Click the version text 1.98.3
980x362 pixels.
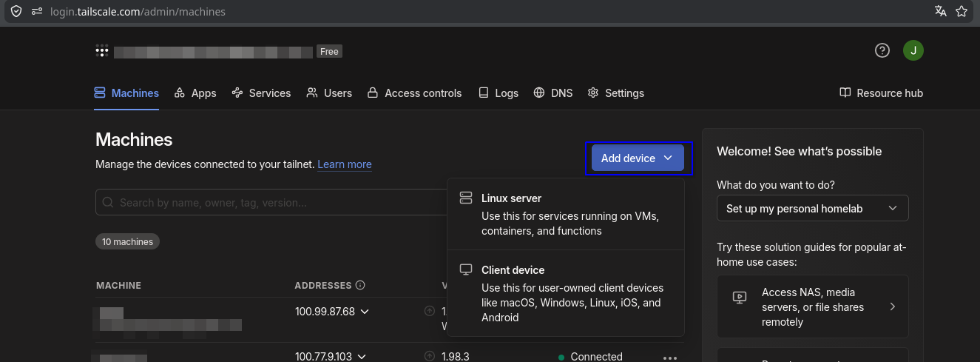click(456, 356)
